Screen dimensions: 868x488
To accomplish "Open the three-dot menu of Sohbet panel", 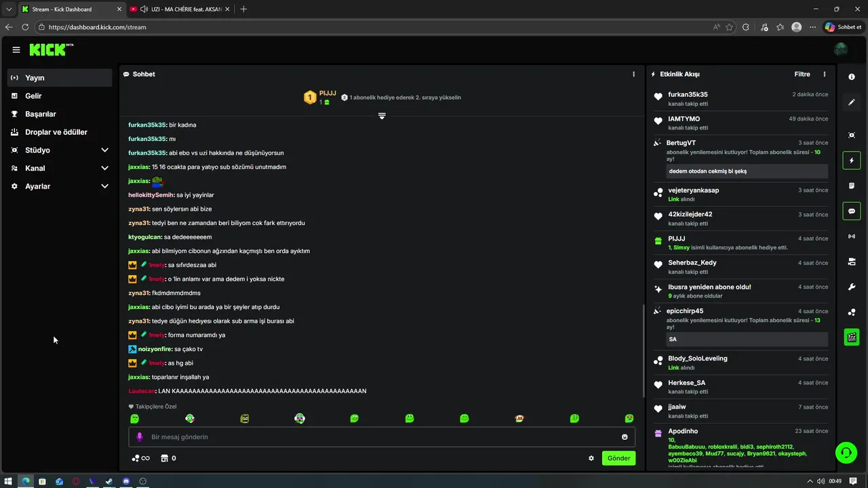I will pyautogui.click(x=634, y=74).
